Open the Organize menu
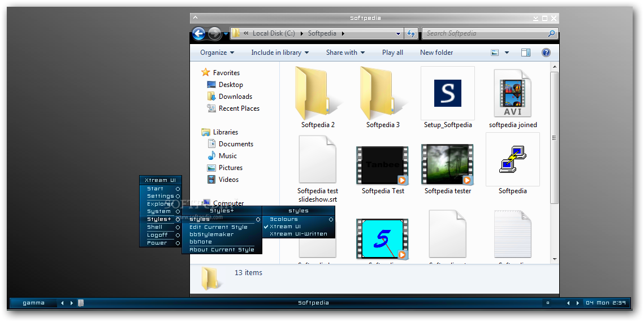Viewport: 644px width, 322px height. coord(217,53)
